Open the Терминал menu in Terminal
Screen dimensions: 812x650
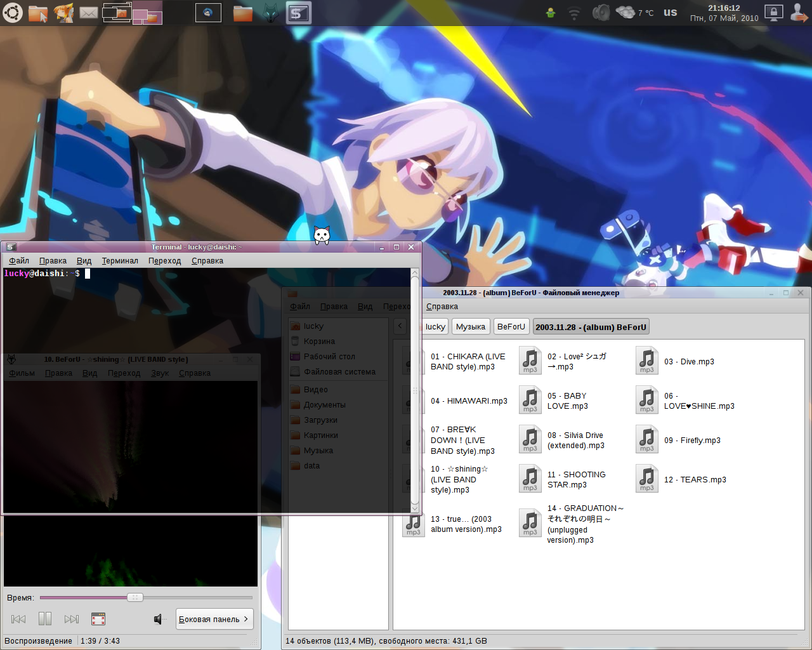coord(120,261)
